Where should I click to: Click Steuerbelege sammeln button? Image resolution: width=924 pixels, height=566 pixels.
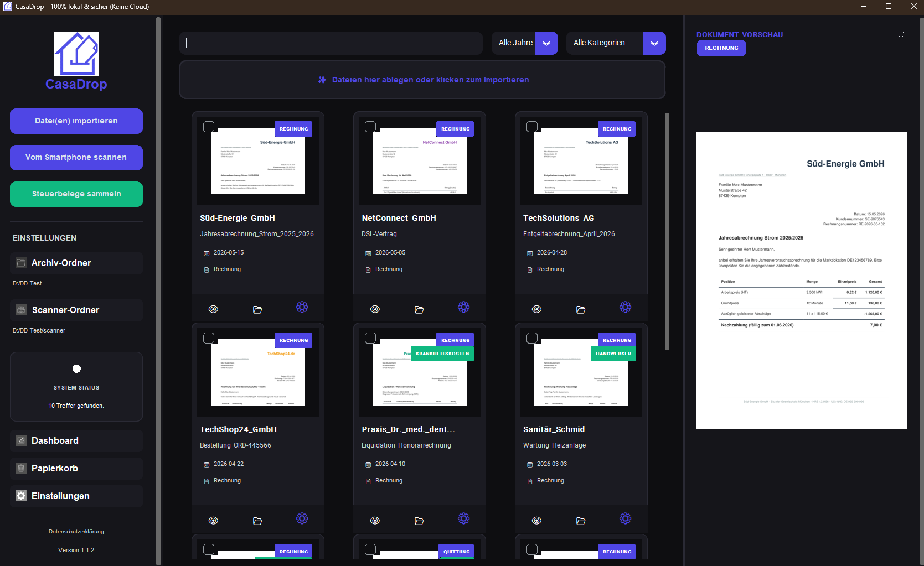click(76, 194)
